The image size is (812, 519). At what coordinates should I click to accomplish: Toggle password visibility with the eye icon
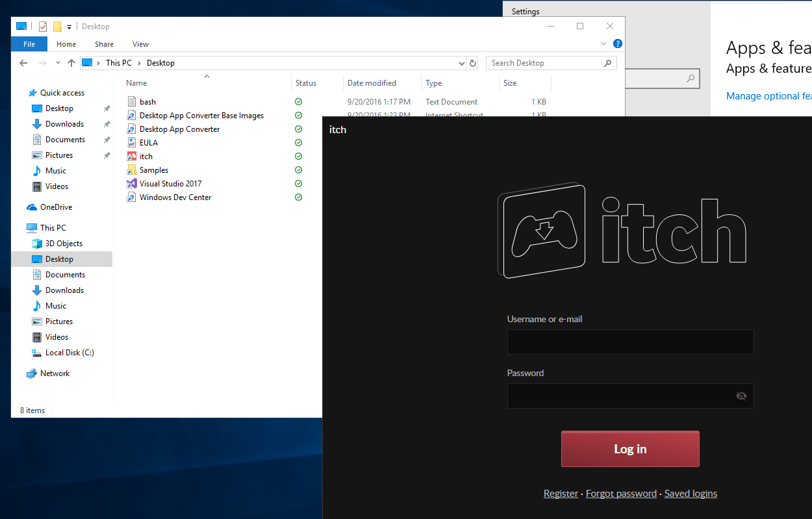click(x=741, y=396)
